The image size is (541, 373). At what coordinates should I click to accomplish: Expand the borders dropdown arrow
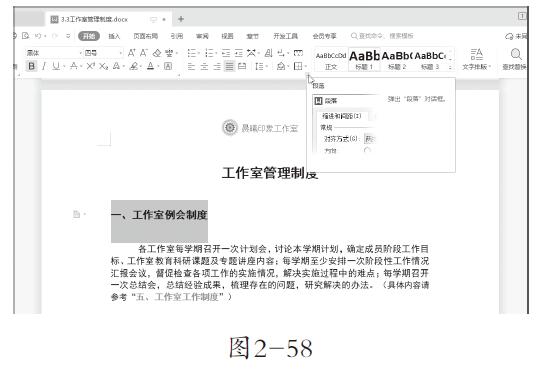306,66
